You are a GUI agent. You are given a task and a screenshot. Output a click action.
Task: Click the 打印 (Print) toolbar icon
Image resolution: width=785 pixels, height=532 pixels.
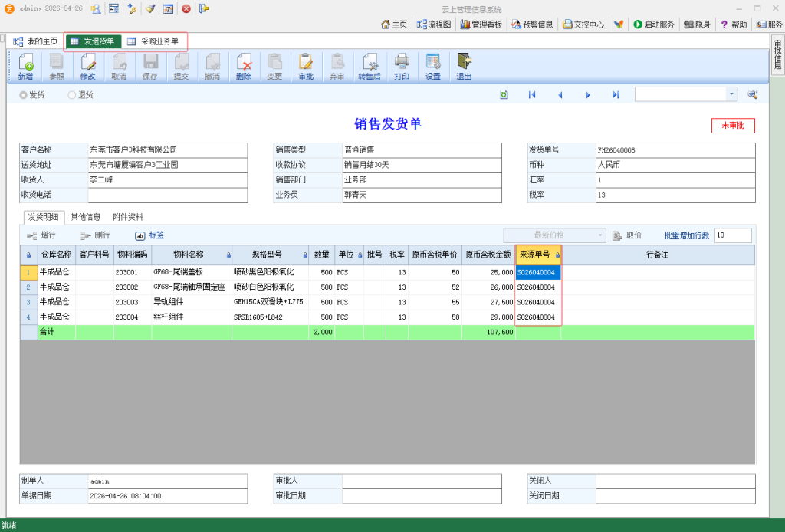(402, 67)
